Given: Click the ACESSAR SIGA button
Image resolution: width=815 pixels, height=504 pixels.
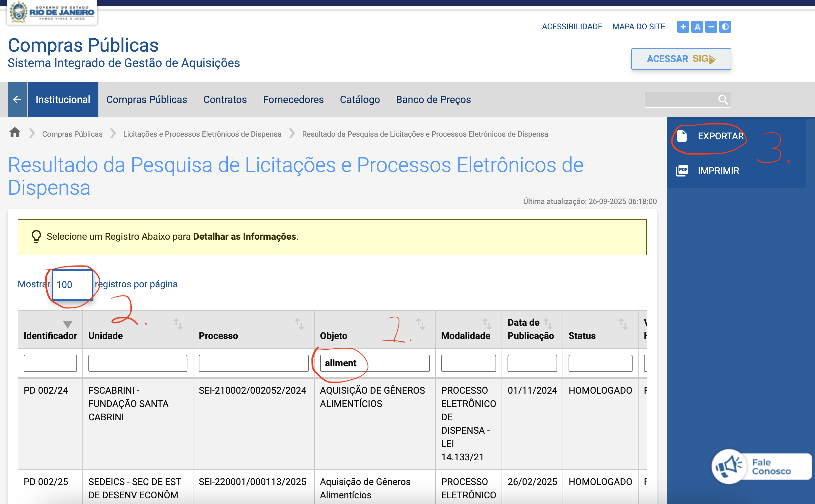Looking at the screenshot, I should 681,59.
